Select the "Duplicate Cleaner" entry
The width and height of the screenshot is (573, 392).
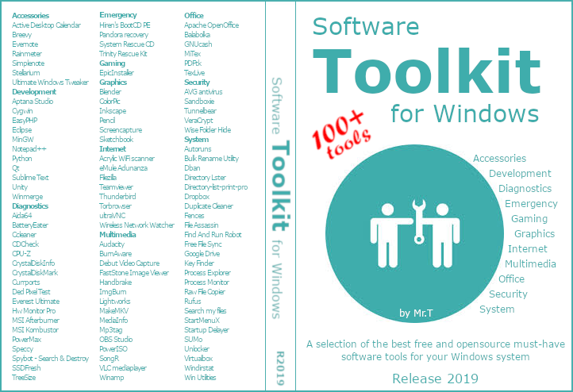[x=209, y=206]
